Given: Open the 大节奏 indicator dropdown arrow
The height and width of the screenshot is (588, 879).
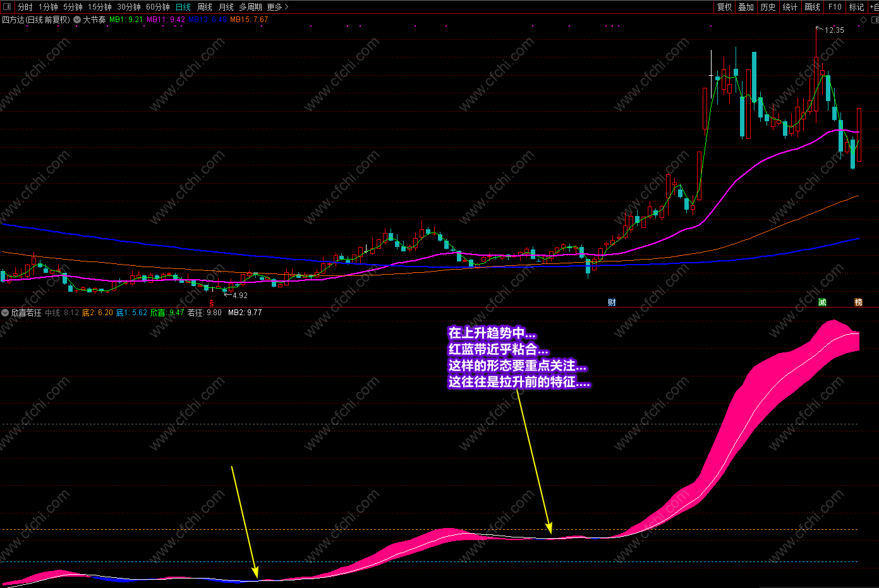Looking at the screenshot, I should [x=77, y=20].
